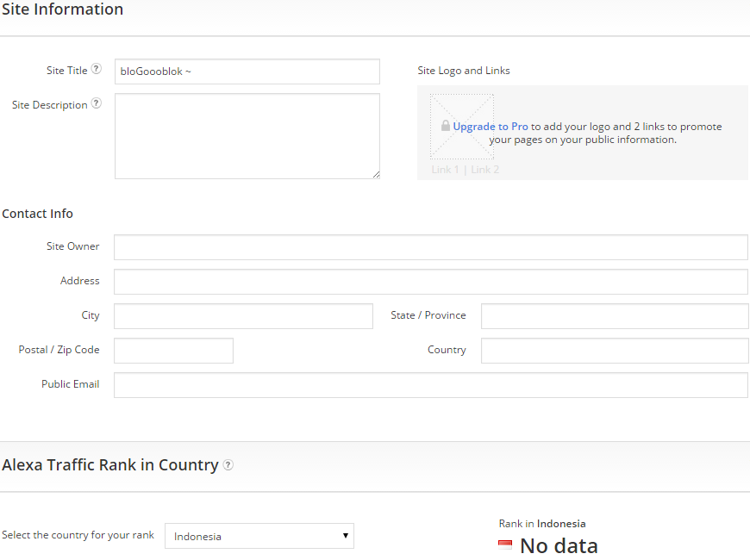Click the 'Country' label
Image resolution: width=750 pixels, height=560 pixels.
[447, 350]
